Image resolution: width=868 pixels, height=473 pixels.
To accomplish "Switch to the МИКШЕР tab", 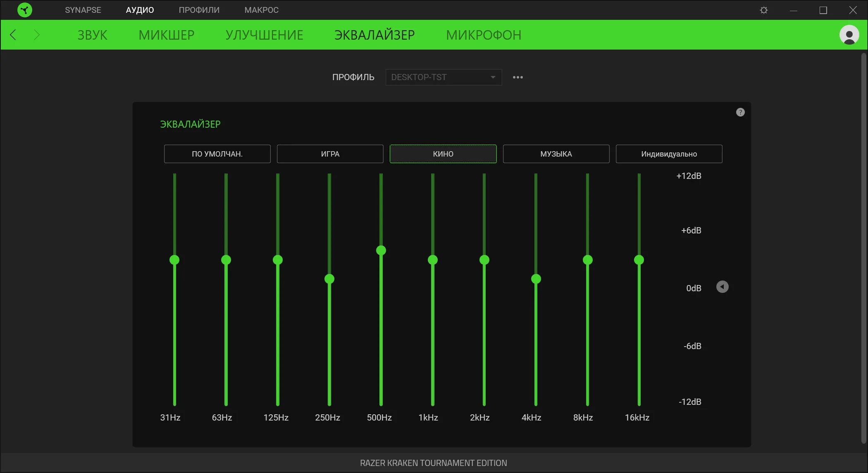I will point(166,35).
